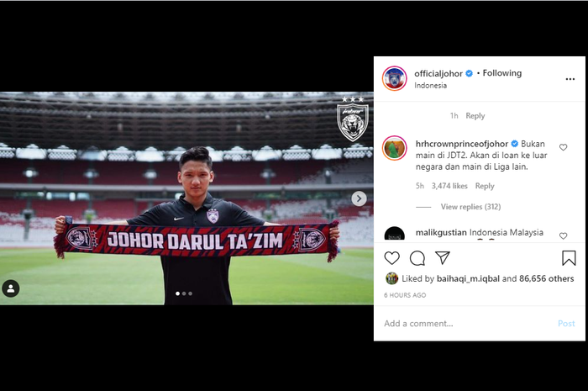
Task: Submit comment with the Post button
Action: tap(566, 324)
